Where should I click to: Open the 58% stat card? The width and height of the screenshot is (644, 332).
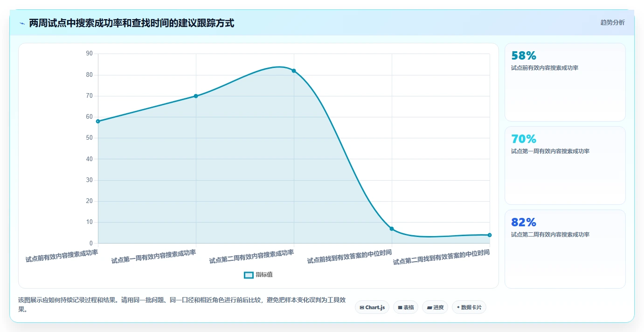tap(565, 82)
